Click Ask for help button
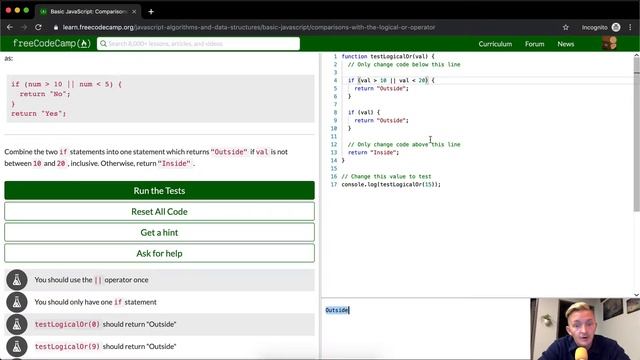The width and height of the screenshot is (640, 360). [x=160, y=253]
